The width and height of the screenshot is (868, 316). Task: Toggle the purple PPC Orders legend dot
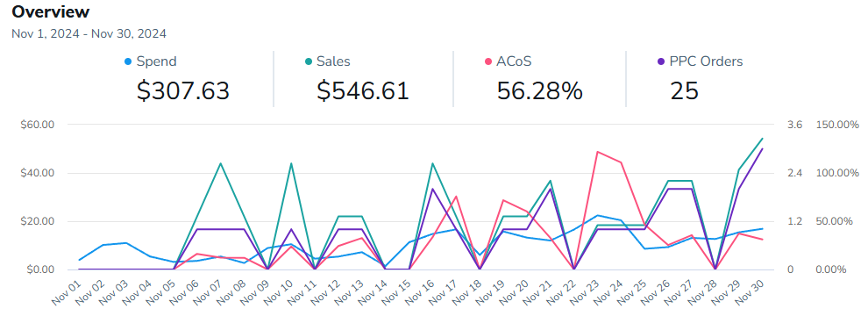tap(661, 61)
